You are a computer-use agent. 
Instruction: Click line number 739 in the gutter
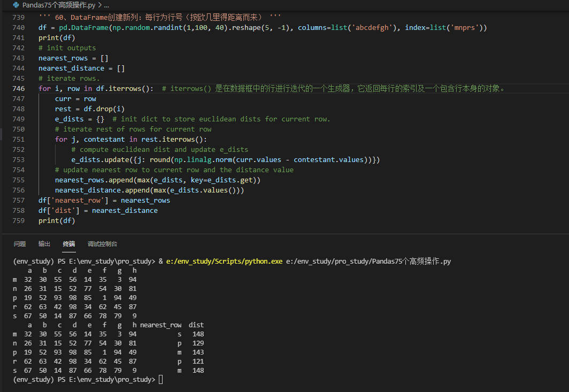pyautogui.click(x=19, y=18)
